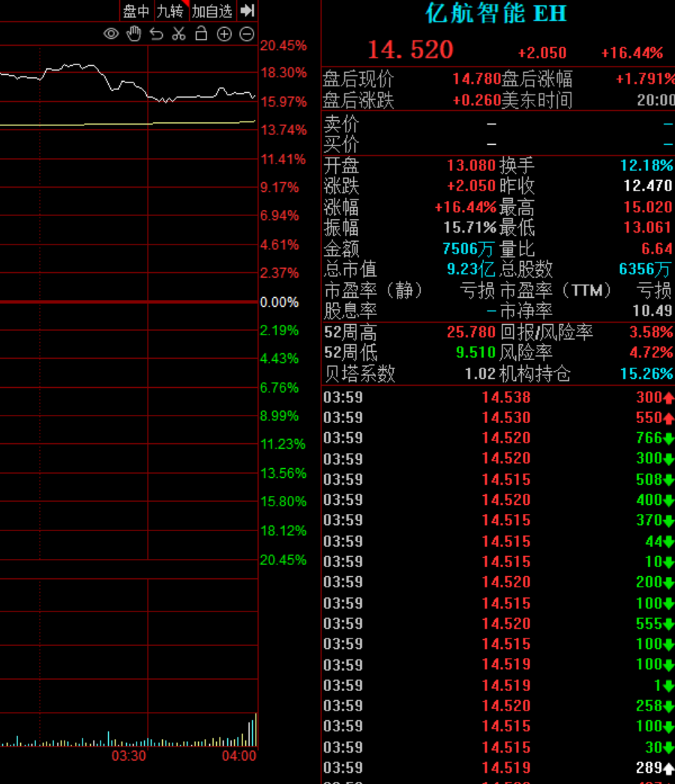This screenshot has width=675, height=784.
Task: Click the 18.30% red axis label
Action: pyautogui.click(x=283, y=73)
